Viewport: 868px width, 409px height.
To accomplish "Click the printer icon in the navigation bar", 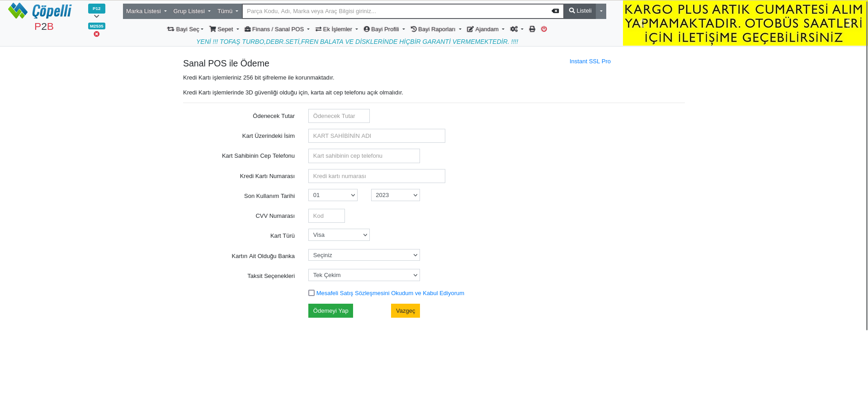I will 532,29.
